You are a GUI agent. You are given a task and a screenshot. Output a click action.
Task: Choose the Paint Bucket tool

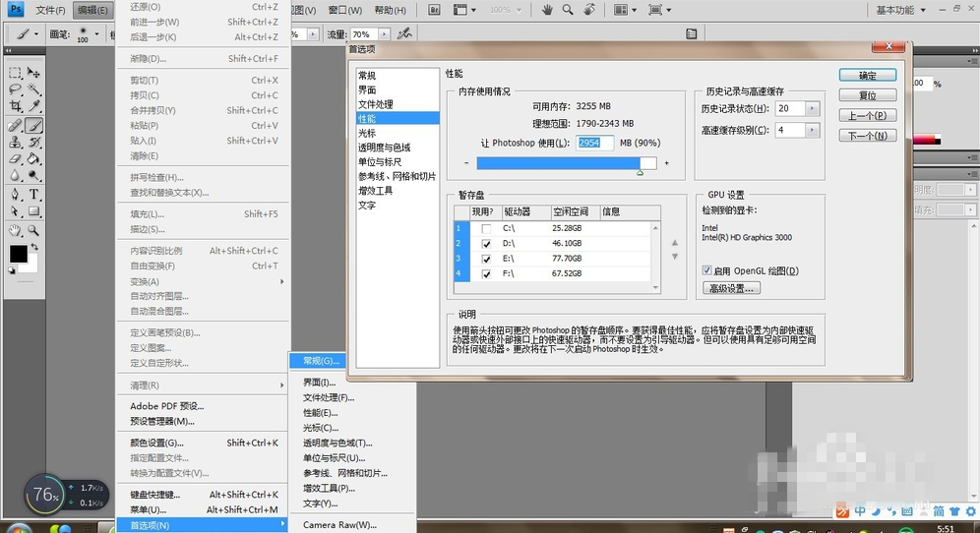[33, 159]
